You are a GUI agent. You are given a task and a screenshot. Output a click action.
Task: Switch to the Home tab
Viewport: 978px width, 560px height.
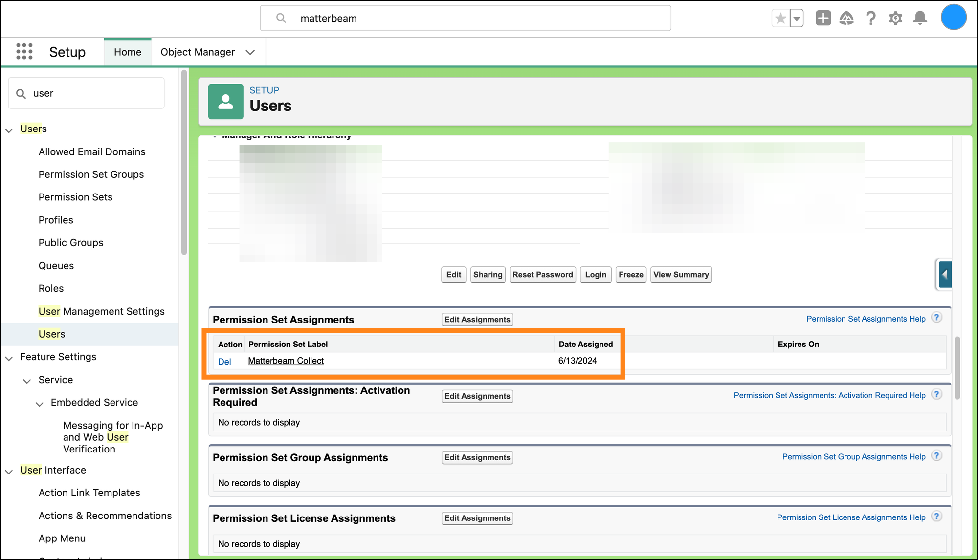(127, 52)
